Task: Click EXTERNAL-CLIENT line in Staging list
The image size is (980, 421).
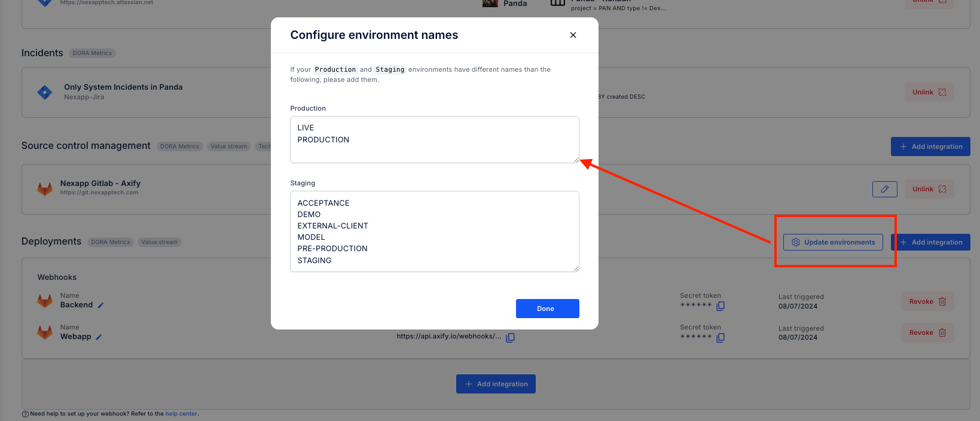Action: [333, 226]
